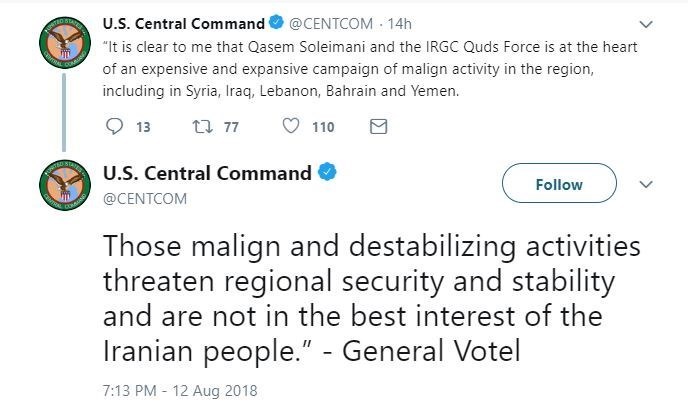Follow U.S. Central Command

coord(559,183)
